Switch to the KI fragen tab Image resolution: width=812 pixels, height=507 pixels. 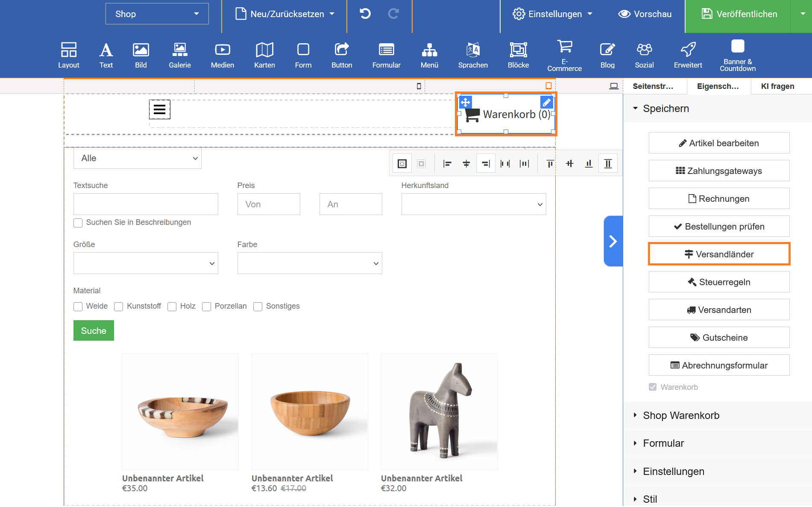[x=777, y=86]
